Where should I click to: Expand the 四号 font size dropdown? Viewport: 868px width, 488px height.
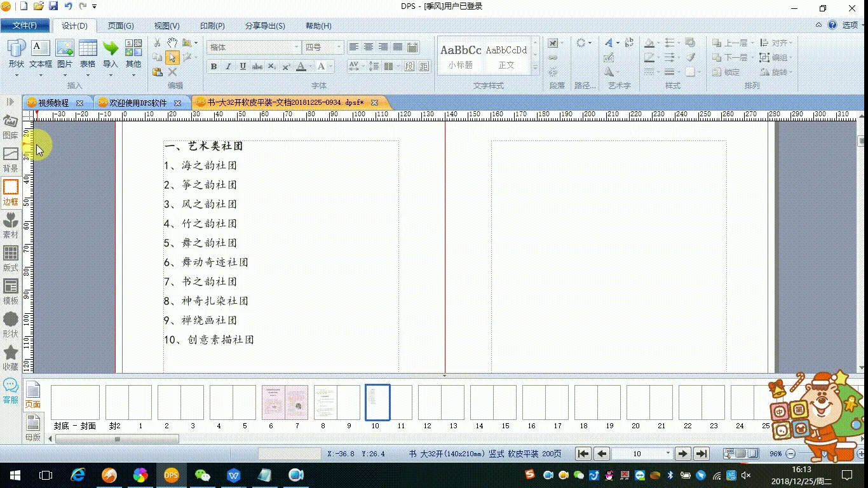coord(339,48)
